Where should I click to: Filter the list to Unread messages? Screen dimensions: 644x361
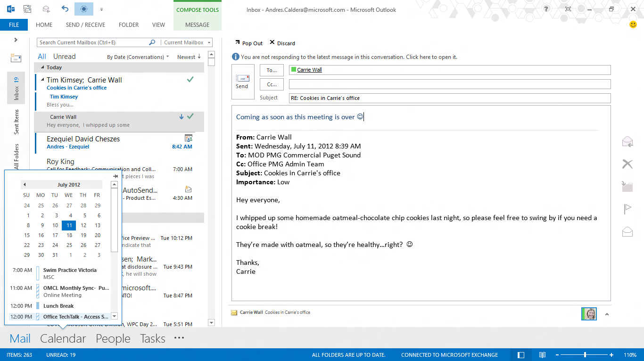click(64, 57)
